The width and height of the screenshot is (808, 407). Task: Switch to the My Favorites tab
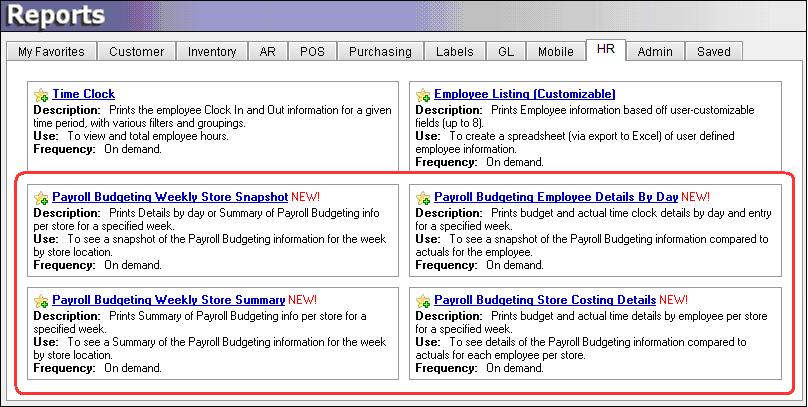coord(52,51)
